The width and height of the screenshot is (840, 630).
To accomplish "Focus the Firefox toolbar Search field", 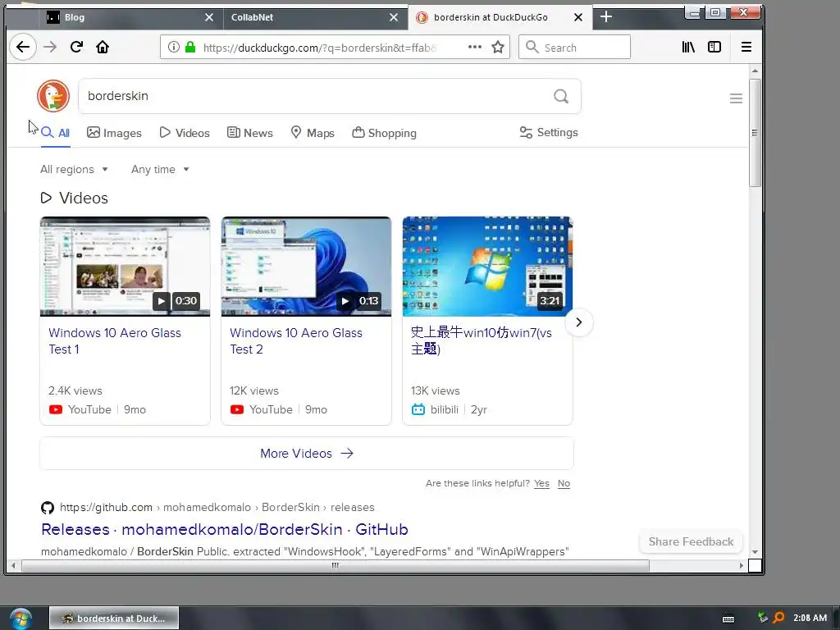I will click(x=574, y=47).
